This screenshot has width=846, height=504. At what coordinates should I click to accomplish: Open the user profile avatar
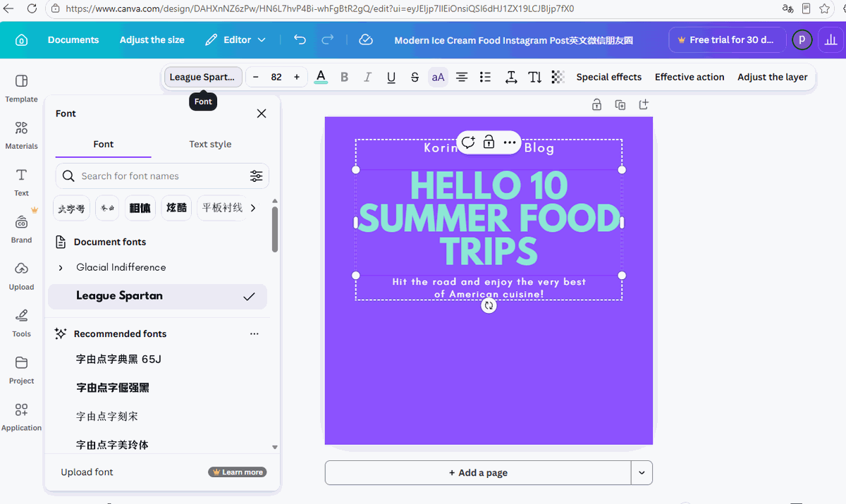point(802,40)
